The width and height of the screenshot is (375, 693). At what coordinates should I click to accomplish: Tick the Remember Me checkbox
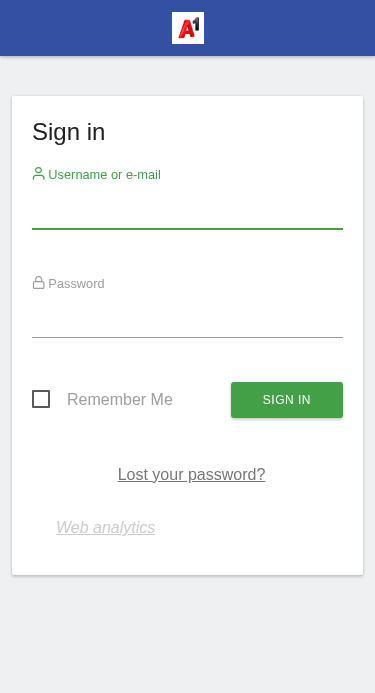[x=41, y=399]
